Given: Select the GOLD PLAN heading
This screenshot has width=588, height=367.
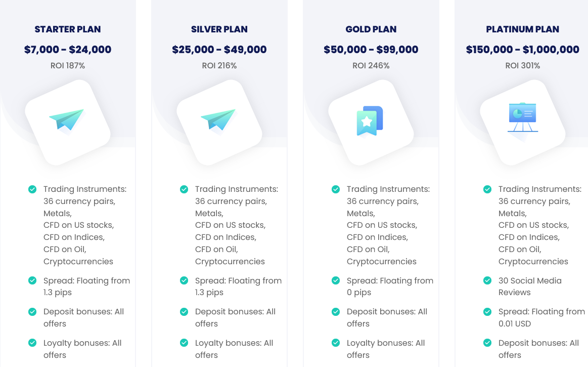Looking at the screenshot, I should [x=371, y=29].
